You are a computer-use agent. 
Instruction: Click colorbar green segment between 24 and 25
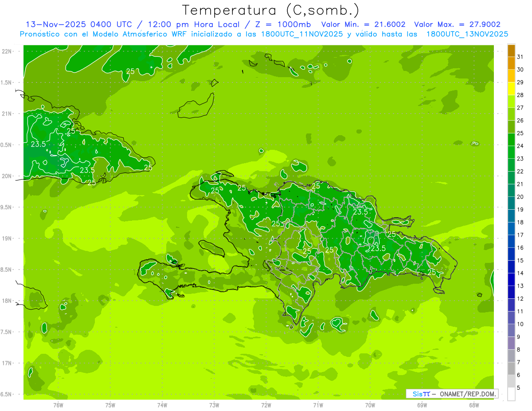(511, 139)
